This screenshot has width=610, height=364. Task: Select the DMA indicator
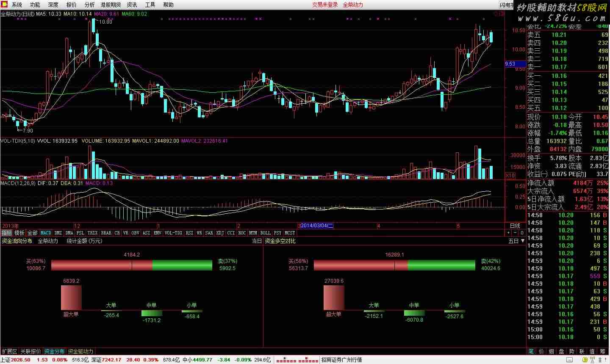[69, 233]
